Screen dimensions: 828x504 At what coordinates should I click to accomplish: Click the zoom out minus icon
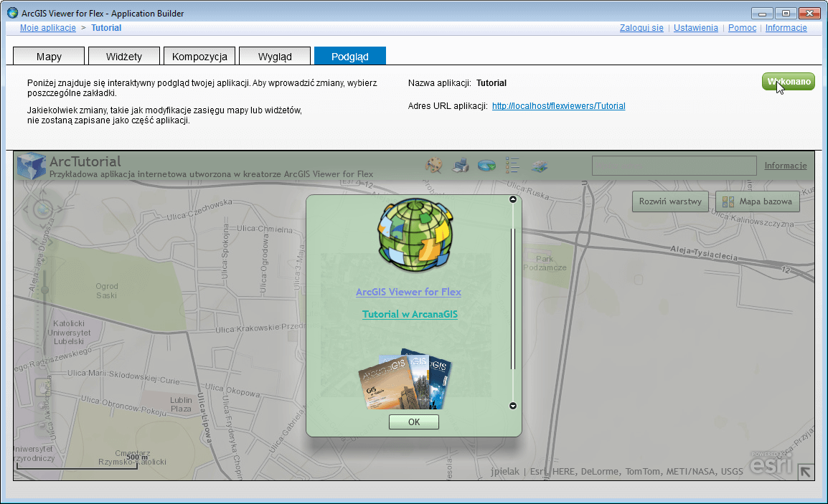(44, 366)
